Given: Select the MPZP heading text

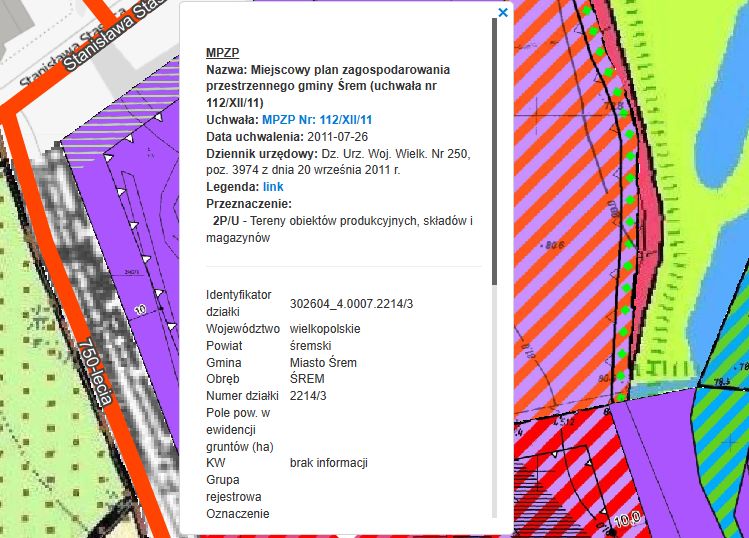Looking at the screenshot, I should pyautogui.click(x=223, y=53).
